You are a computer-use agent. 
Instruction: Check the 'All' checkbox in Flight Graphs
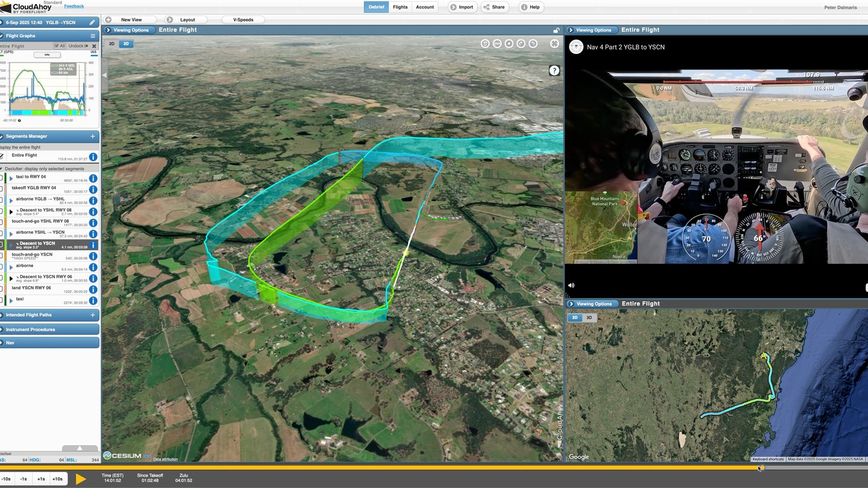click(57, 46)
